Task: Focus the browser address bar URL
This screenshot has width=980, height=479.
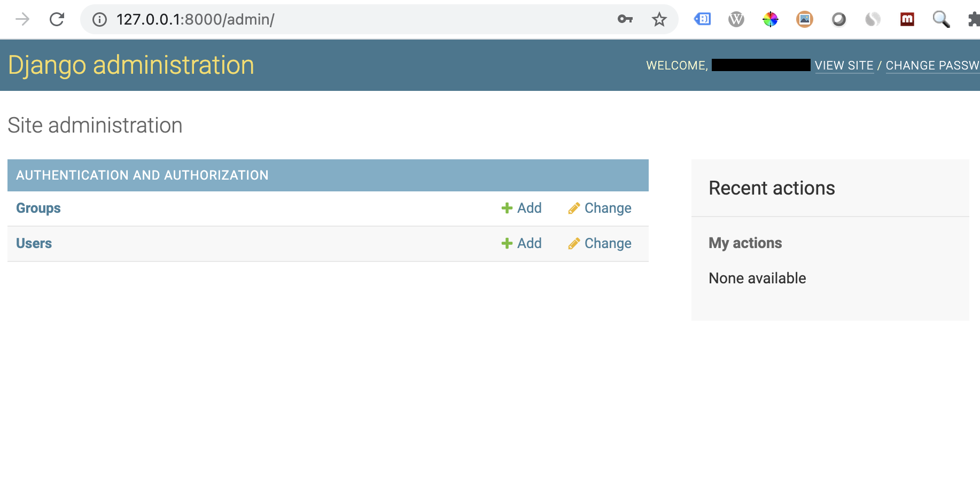Action: pyautogui.click(x=196, y=20)
